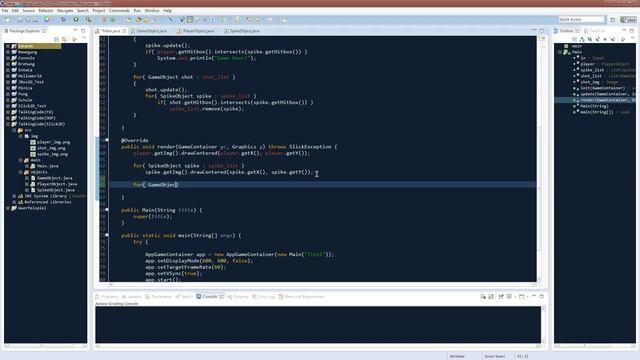Select the Wuerfelspiel project
Viewport: 640px width, 360px height.
click(29, 208)
